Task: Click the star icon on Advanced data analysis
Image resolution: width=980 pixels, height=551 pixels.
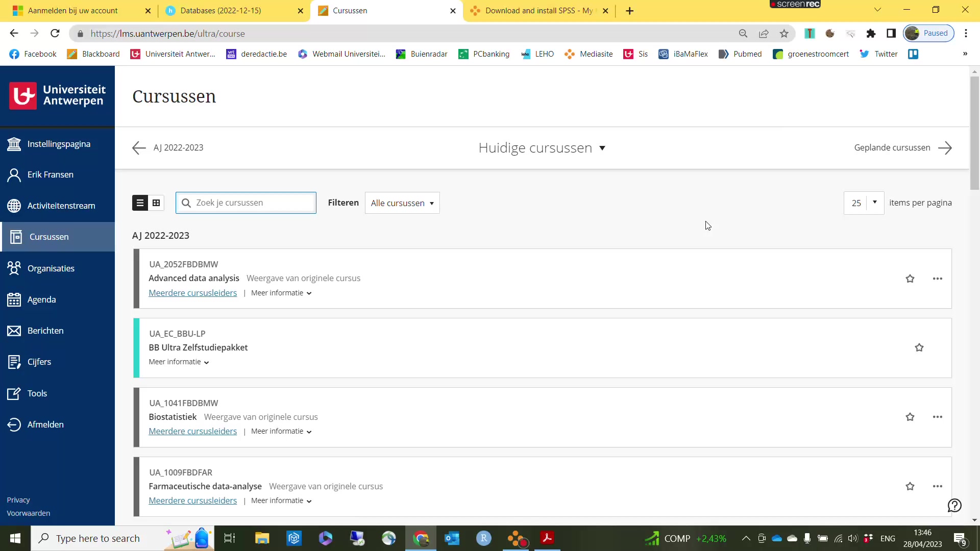Action: tap(910, 279)
